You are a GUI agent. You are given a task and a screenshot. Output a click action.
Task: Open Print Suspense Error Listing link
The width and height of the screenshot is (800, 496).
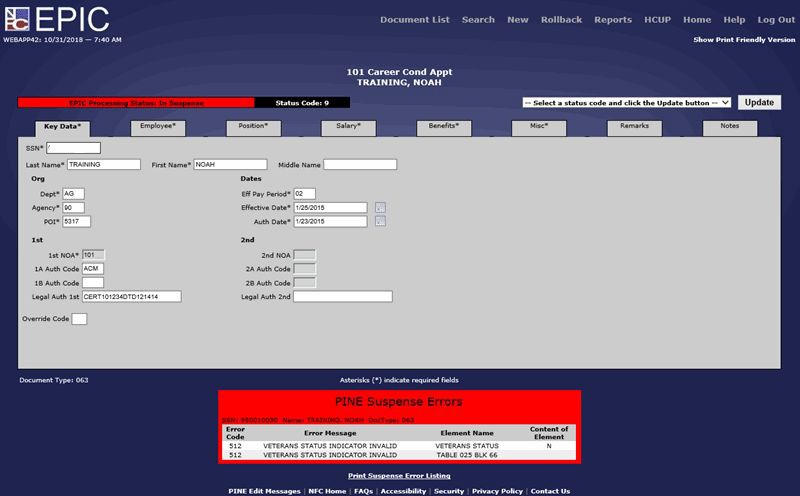coord(399,476)
